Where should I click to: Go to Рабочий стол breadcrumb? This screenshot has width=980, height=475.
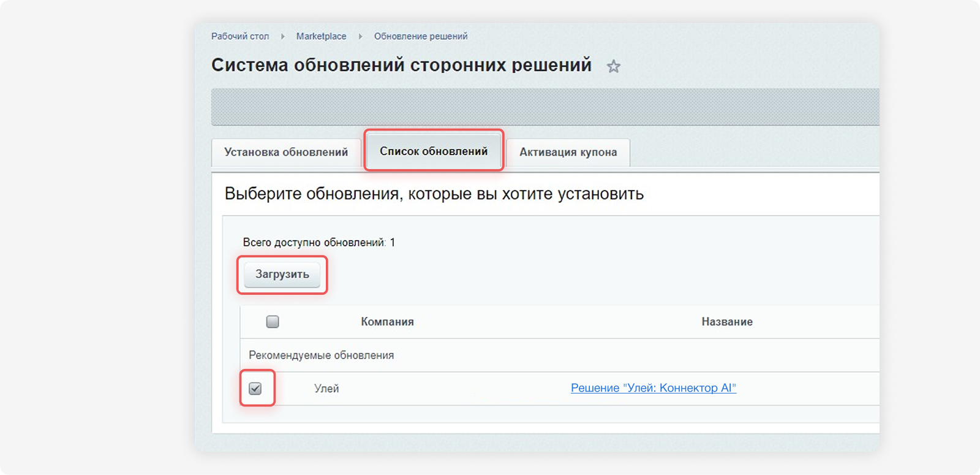pos(240,36)
